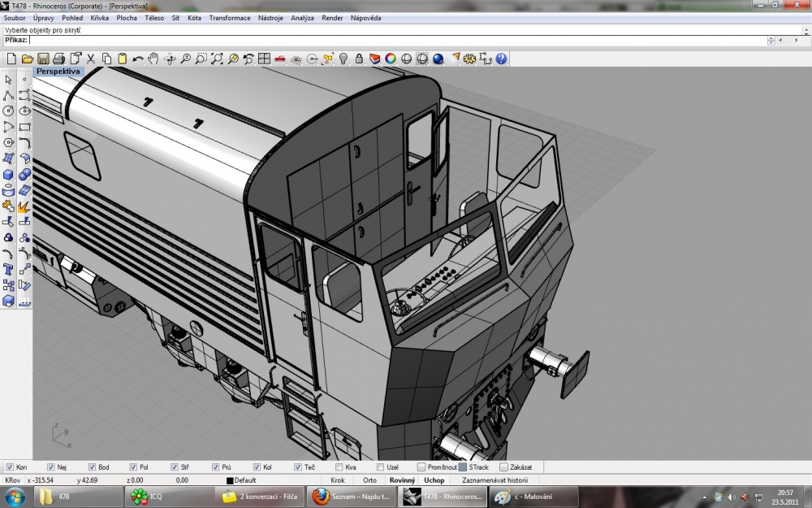Uncheck the Stř osnap checkbox
Viewport: 812px width, 508px height.
tap(175, 467)
